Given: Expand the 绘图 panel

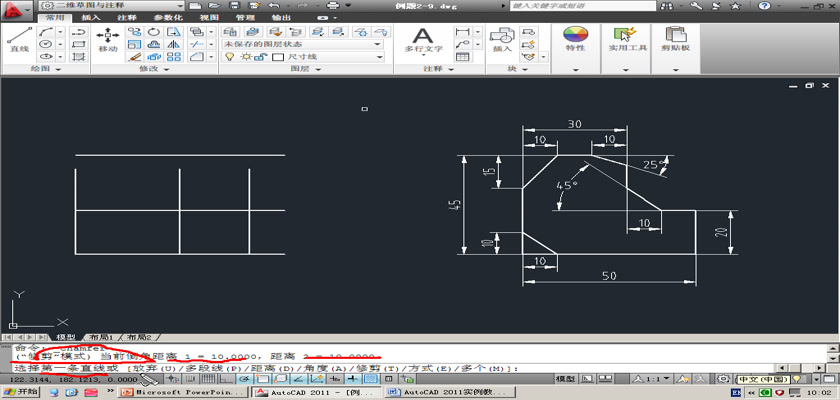Looking at the screenshot, I should click(x=46, y=69).
